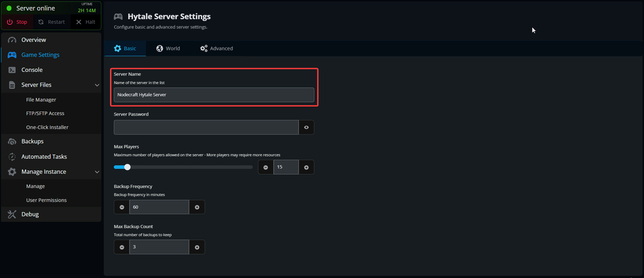Open FTP/SFTP Access
This screenshot has width=644, height=278.
(x=45, y=113)
